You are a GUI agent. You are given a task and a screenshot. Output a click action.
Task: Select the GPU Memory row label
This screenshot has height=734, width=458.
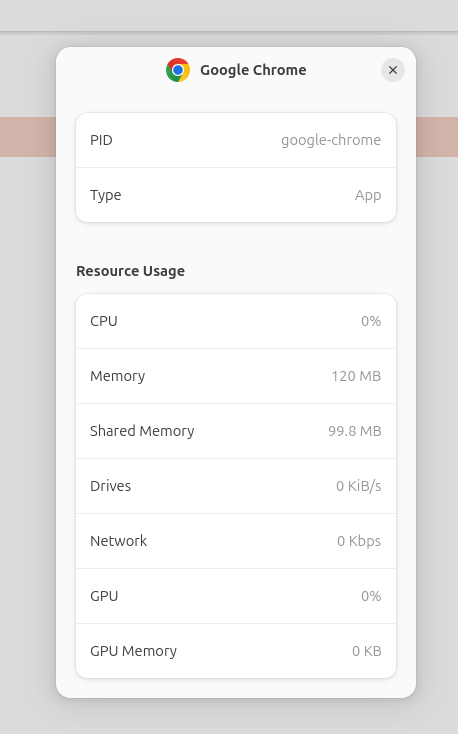click(133, 651)
